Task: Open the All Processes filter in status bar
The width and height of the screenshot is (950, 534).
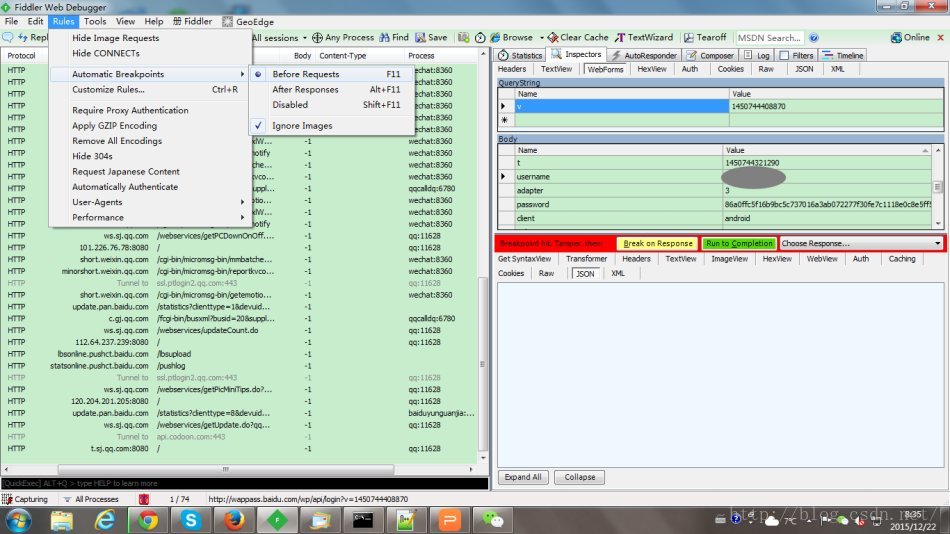Action: pos(91,499)
